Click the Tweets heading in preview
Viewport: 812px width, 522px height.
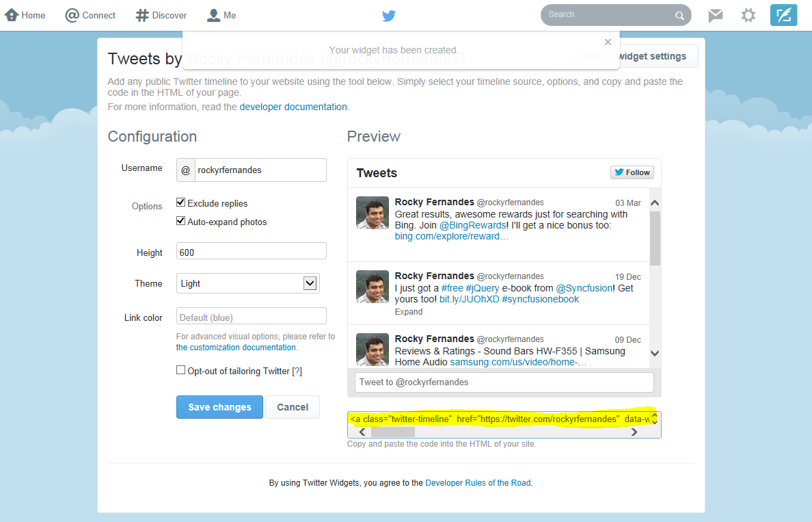[x=377, y=172]
